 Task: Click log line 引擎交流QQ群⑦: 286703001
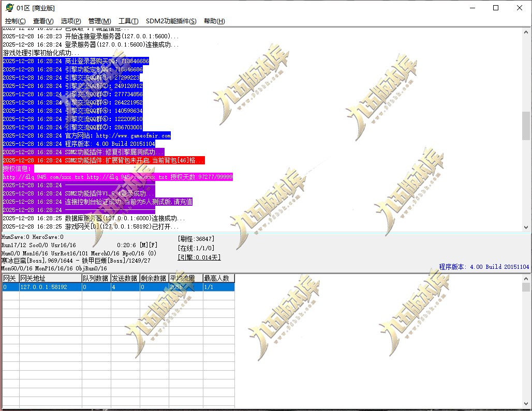point(72,127)
